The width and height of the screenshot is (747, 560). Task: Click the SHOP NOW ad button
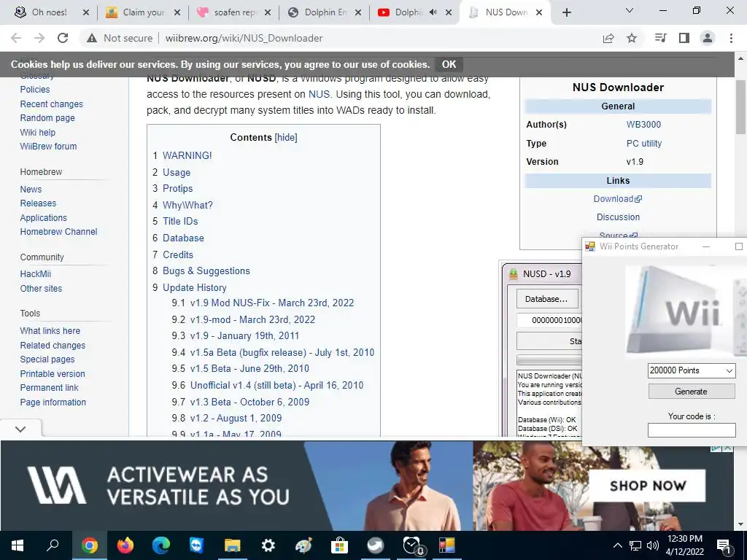[648, 486]
